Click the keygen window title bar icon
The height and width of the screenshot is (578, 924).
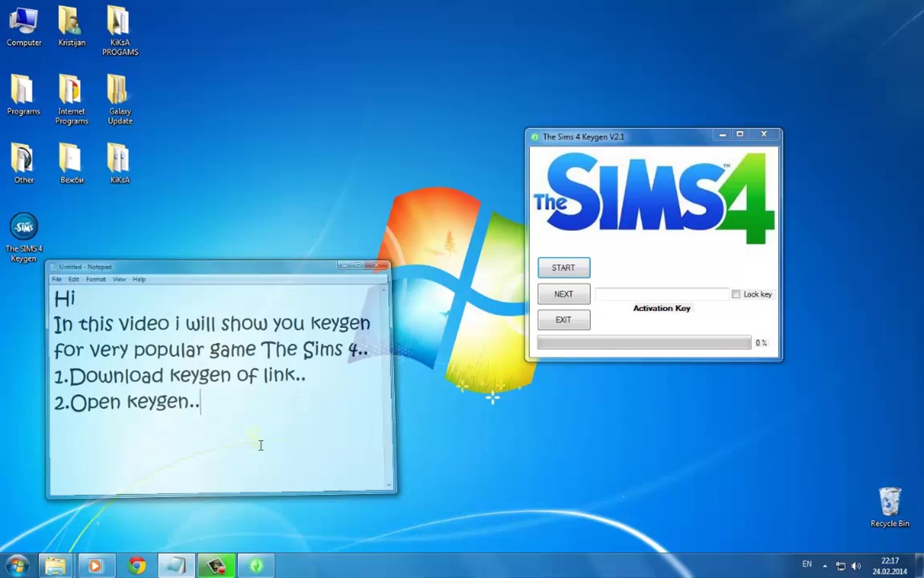(x=534, y=137)
